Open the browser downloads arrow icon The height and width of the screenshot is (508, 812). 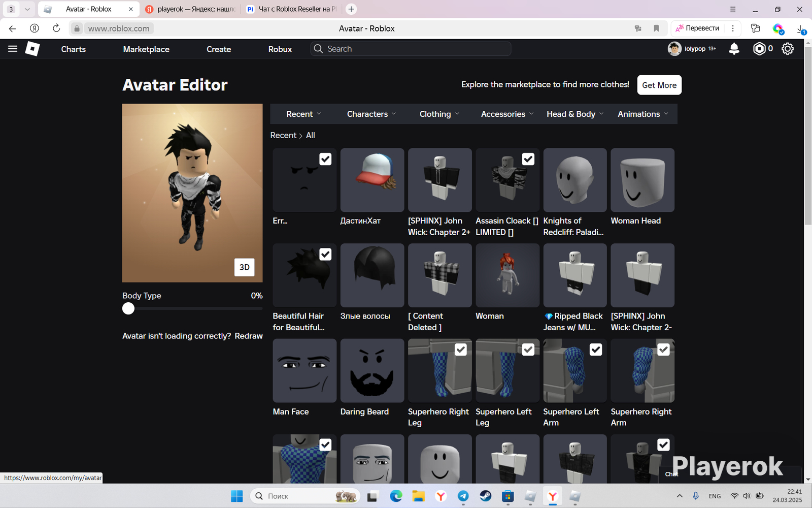(x=800, y=28)
